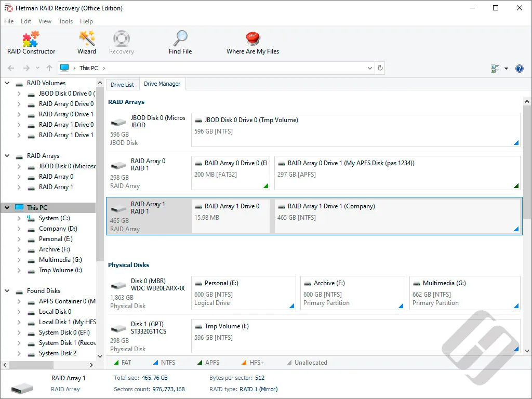Click the green NTFS legend marker

point(155,362)
